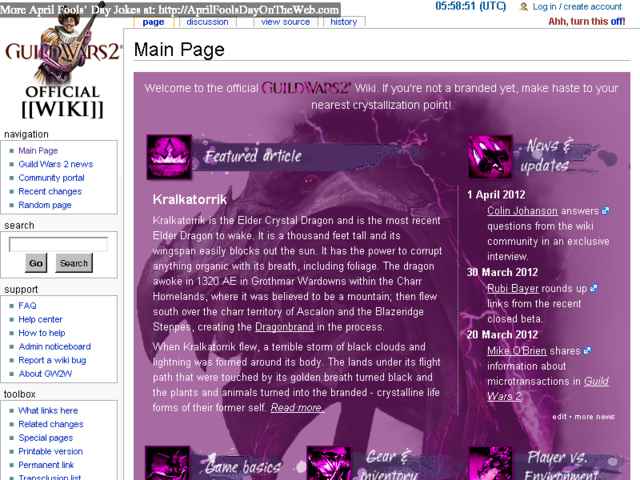The image size is (640, 480).
Task: Click the Player vs. Environment section icon
Action: [490, 463]
